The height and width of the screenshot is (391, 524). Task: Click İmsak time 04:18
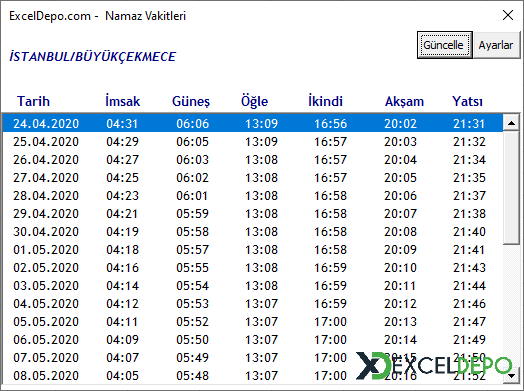tap(122, 250)
